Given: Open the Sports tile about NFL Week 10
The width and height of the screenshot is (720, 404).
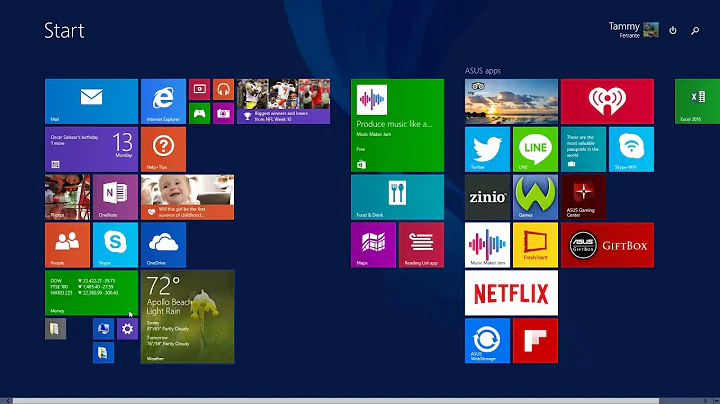Looking at the screenshot, I should tap(283, 101).
